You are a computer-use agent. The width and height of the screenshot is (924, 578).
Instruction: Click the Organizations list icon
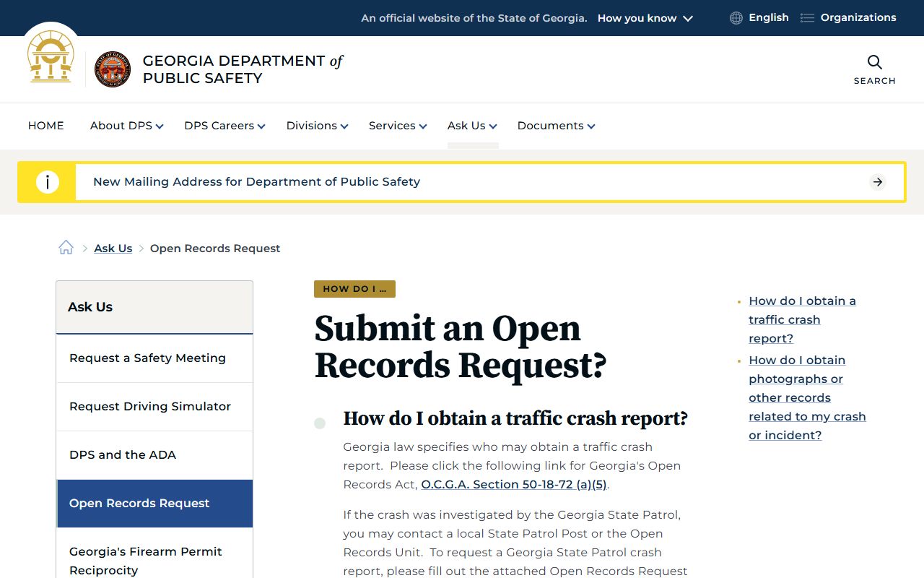pyautogui.click(x=807, y=18)
